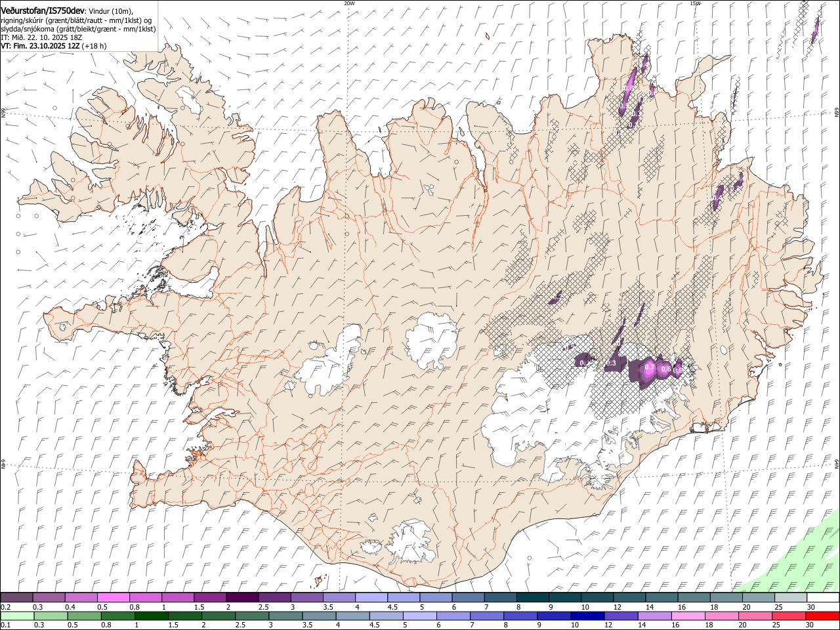Screen dimensions: 840x630
Task: Pick the darkest purple swatch at 2 in upper legend
Action: click(241, 598)
